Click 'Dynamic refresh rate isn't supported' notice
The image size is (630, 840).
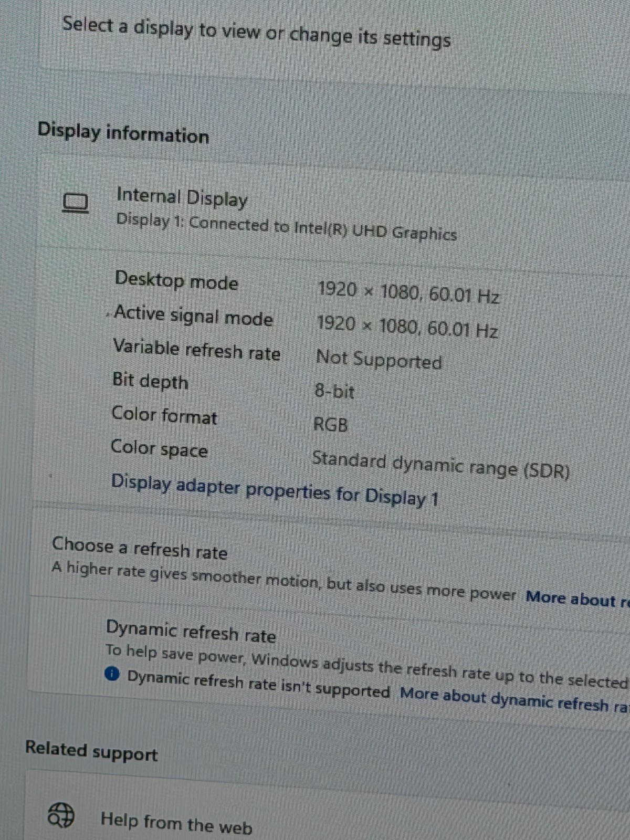pos(258,684)
